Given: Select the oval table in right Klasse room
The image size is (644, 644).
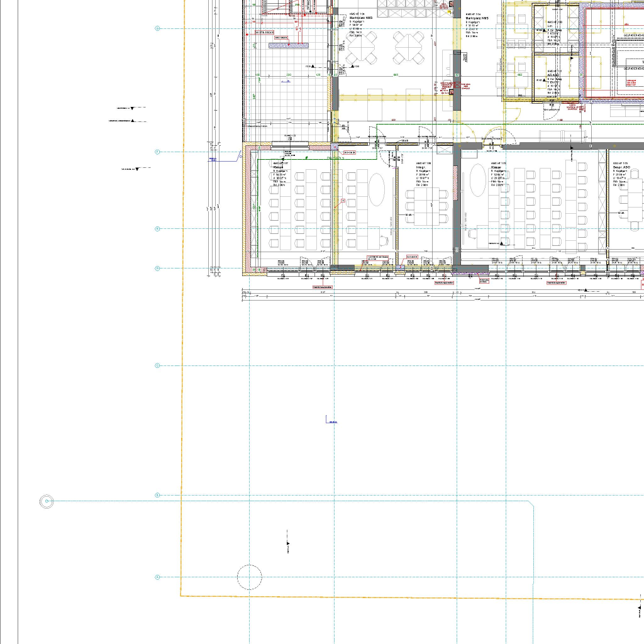Looking at the screenshot, I should (479, 181).
